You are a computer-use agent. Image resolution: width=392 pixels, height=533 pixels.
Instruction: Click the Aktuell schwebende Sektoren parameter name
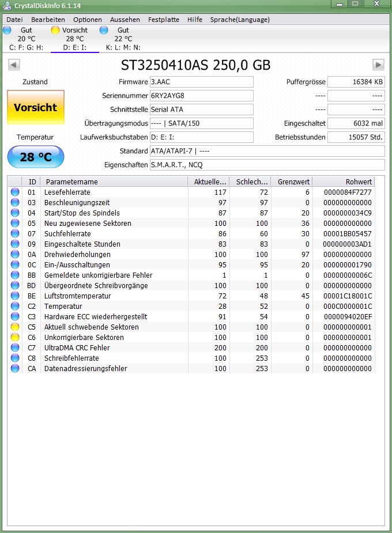pyautogui.click(x=92, y=327)
